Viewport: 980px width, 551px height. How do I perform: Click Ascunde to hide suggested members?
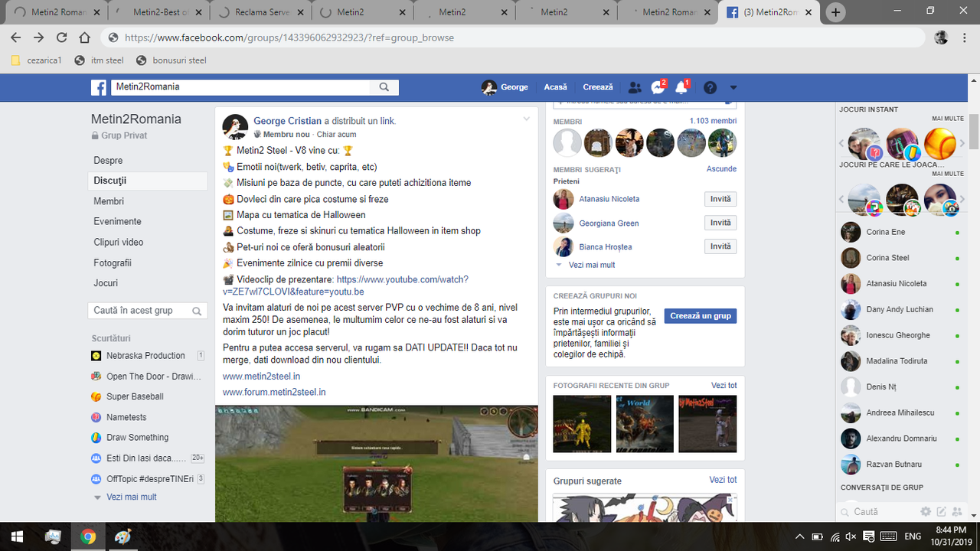coord(721,169)
